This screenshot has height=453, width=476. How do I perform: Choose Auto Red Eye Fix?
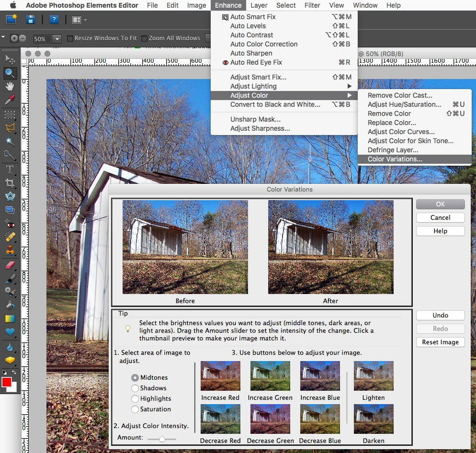284,62
